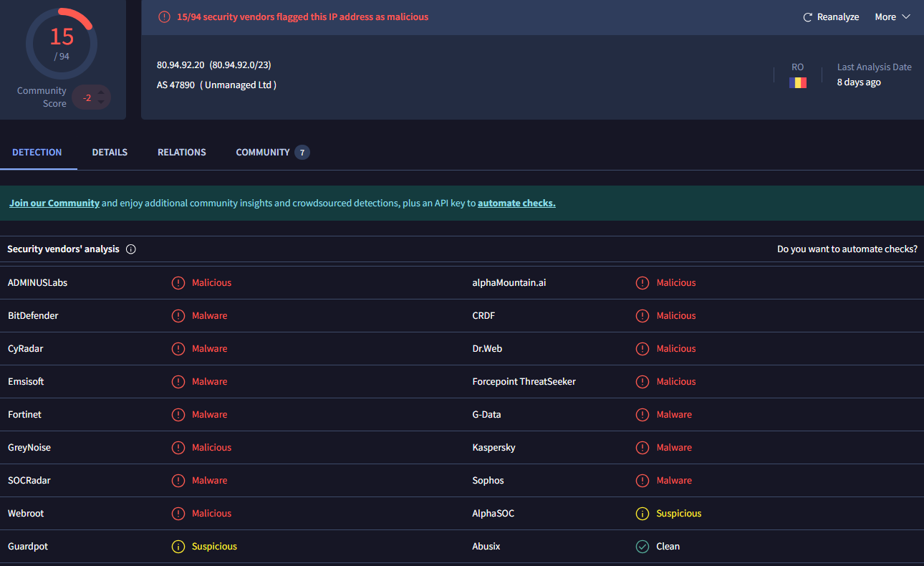924x566 pixels.
Task: Click the 15/94 detection score ring
Action: pyautogui.click(x=62, y=43)
